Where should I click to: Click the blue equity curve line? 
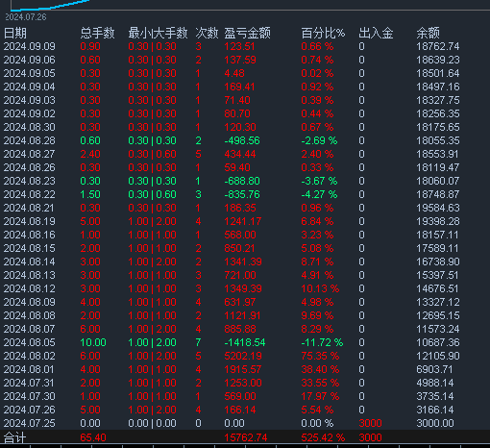[50, 6]
